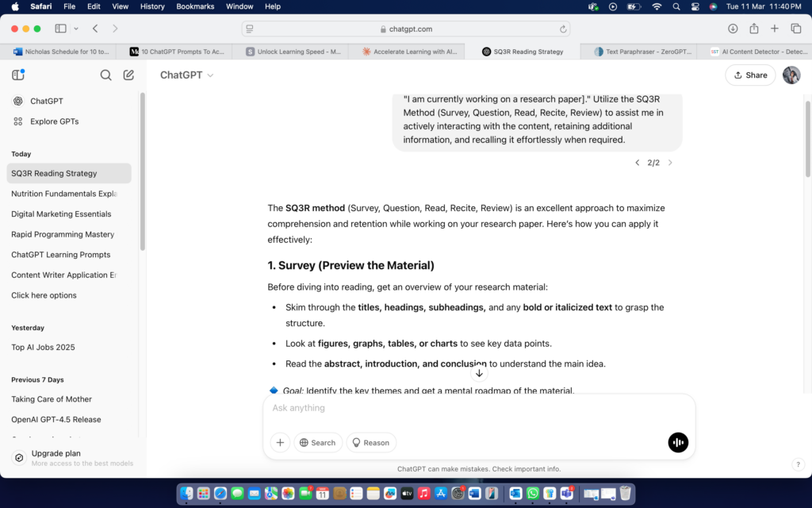
Task: Click the Ask anything message input field
Action: [x=476, y=408]
